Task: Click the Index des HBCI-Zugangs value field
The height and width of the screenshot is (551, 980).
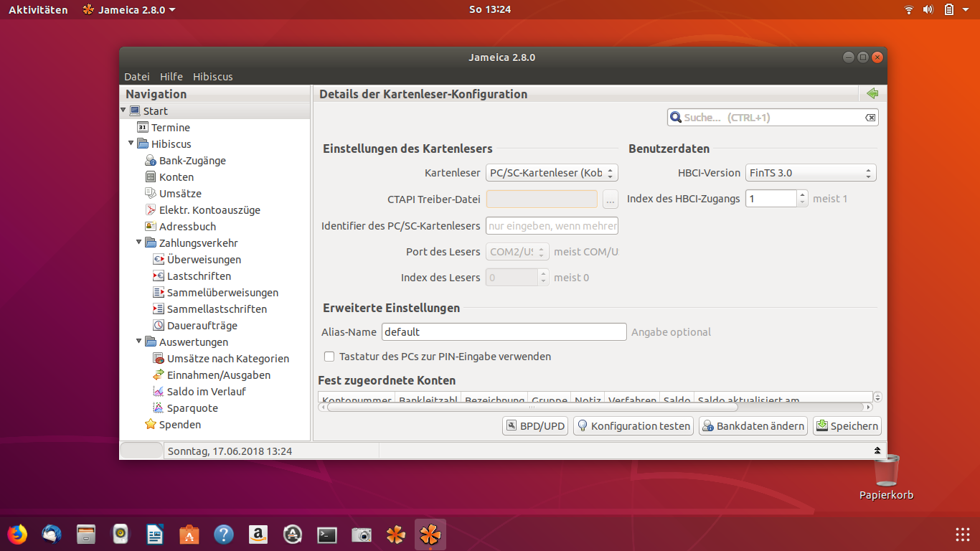Action: (x=771, y=199)
